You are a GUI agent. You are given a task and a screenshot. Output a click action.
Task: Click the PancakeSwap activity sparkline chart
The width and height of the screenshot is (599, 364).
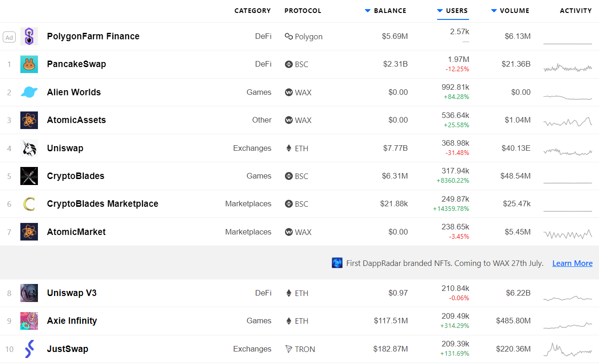click(568, 68)
